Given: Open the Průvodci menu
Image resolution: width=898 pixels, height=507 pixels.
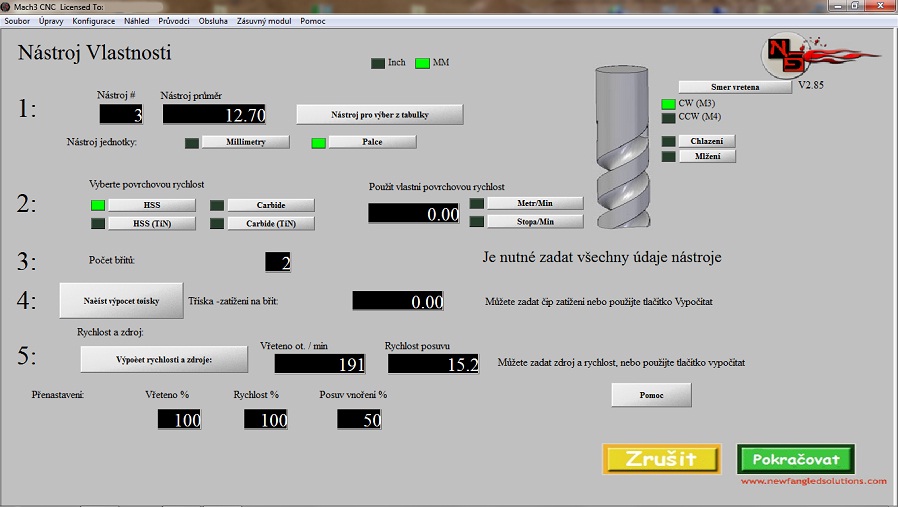Looking at the screenshot, I should click(x=175, y=21).
